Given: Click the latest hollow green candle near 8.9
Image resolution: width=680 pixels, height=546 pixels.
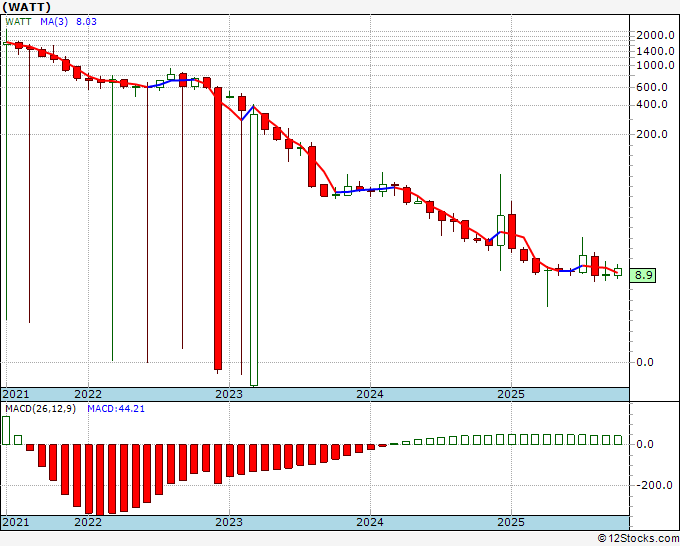Looking at the screenshot, I should pos(618,272).
